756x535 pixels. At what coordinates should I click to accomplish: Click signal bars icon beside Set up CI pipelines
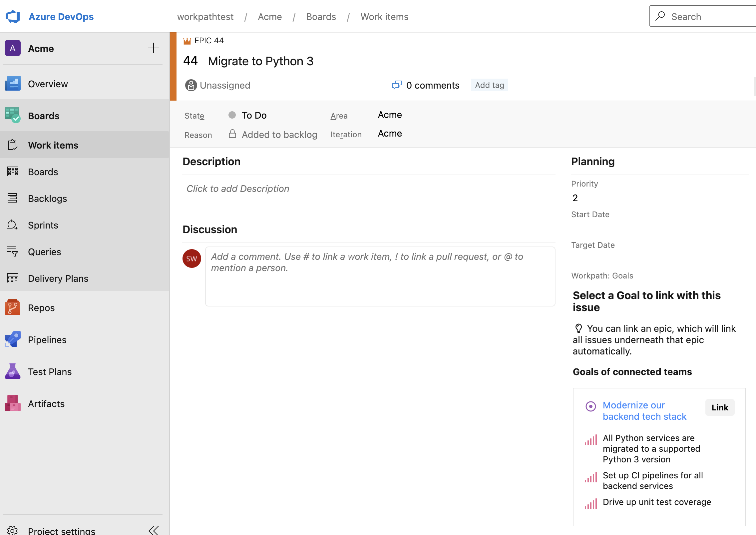click(x=591, y=477)
